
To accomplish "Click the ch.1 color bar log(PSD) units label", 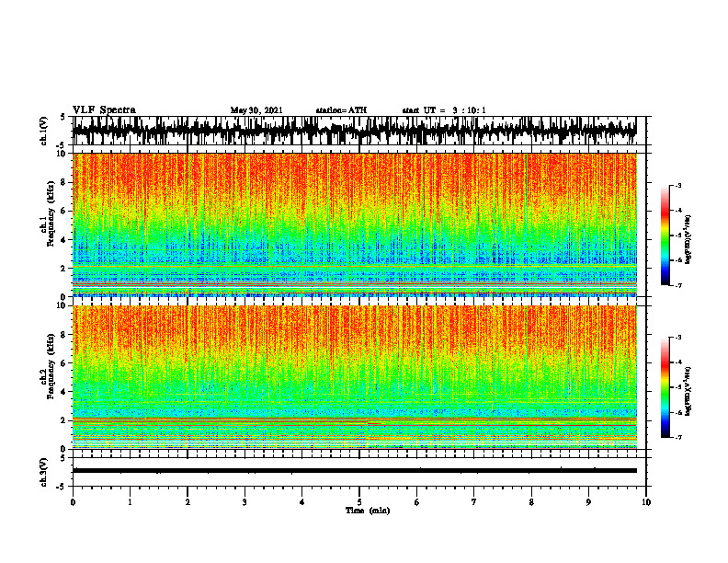I will [x=688, y=239].
